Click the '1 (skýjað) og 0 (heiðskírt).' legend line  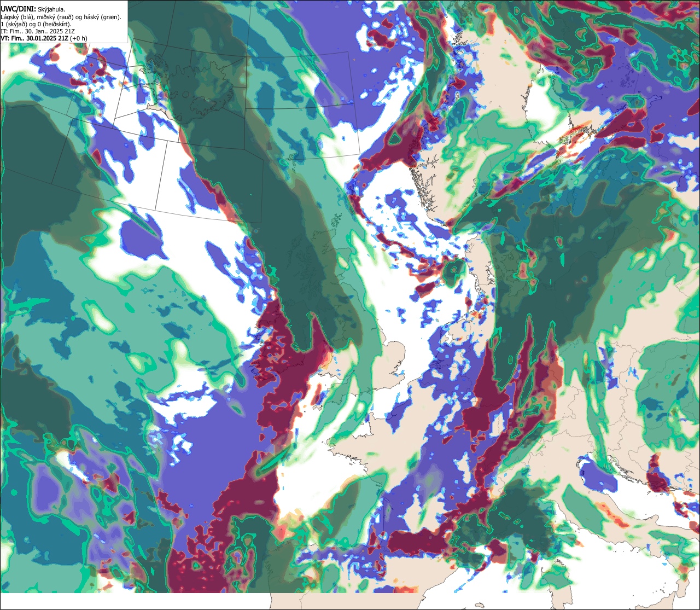coord(36,24)
